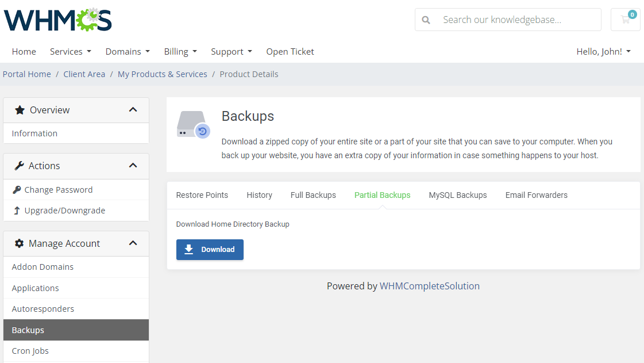
Task: Switch to the Full Backups tab
Action: pos(313,195)
